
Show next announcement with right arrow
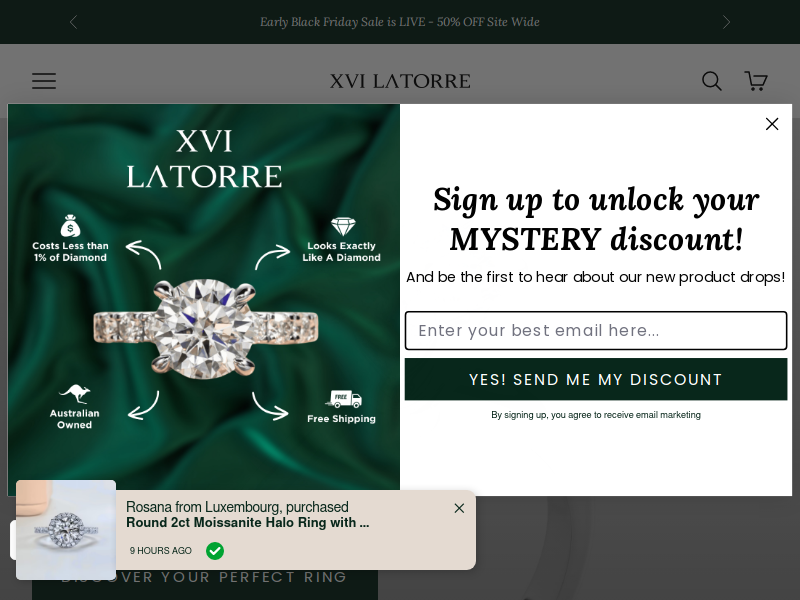[x=726, y=22]
